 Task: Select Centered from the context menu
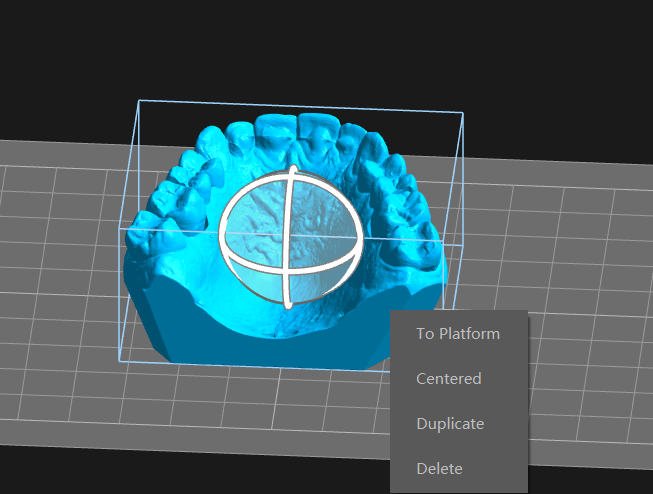458,379
